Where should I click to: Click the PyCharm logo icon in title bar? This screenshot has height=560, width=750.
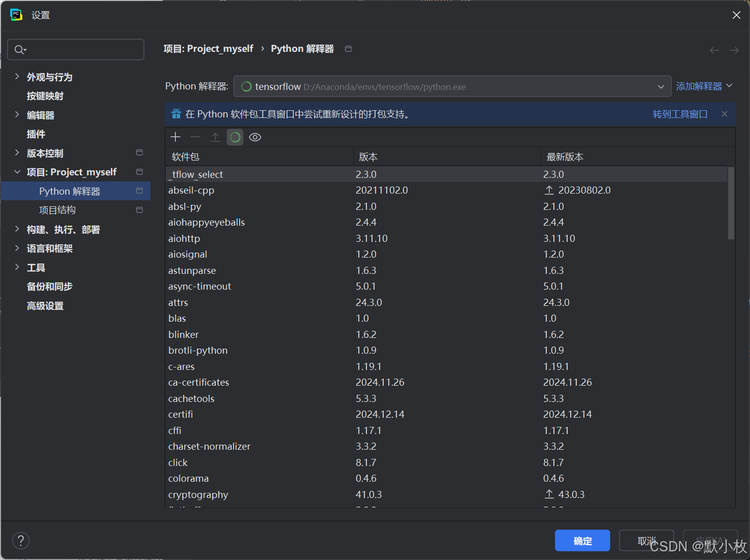(x=16, y=15)
